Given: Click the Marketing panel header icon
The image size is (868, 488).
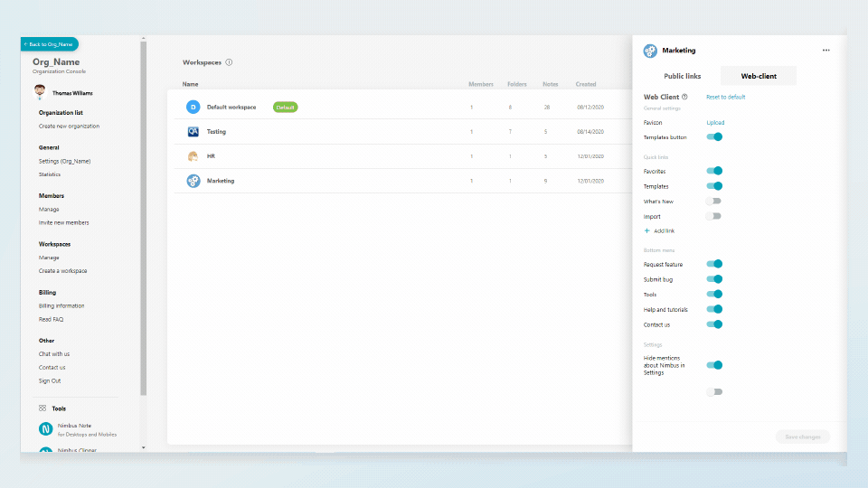Looking at the screenshot, I should (650, 51).
